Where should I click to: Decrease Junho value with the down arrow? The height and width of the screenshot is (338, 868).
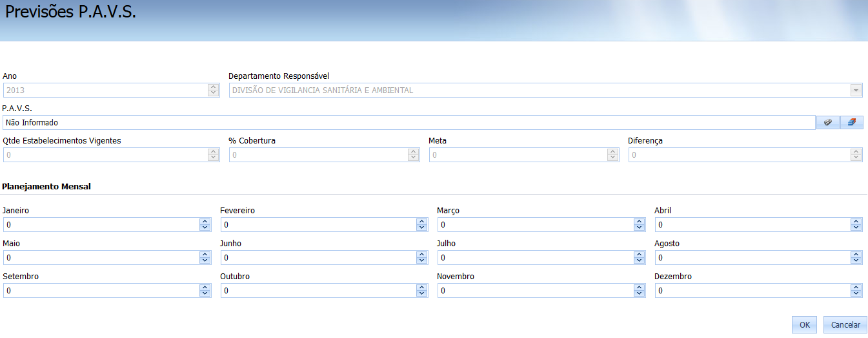coord(422,260)
